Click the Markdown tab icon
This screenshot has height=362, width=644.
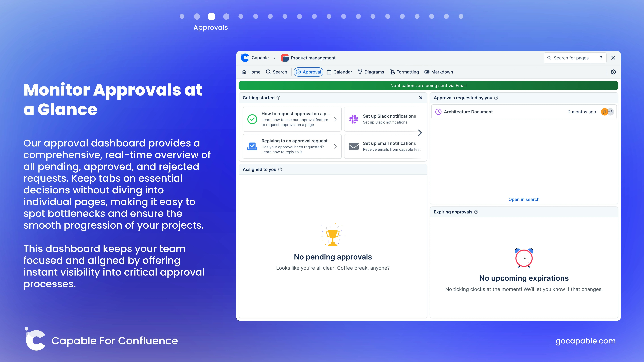click(427, 72)
